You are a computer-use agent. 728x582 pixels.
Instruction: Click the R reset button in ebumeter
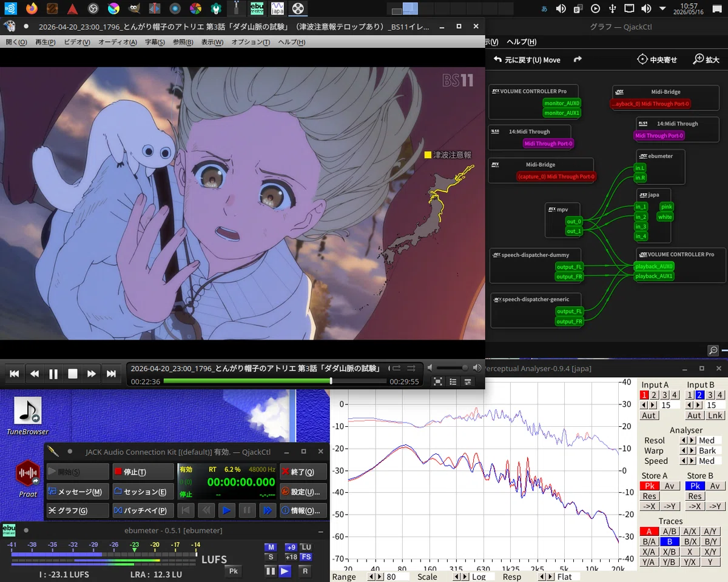[305, 571]
